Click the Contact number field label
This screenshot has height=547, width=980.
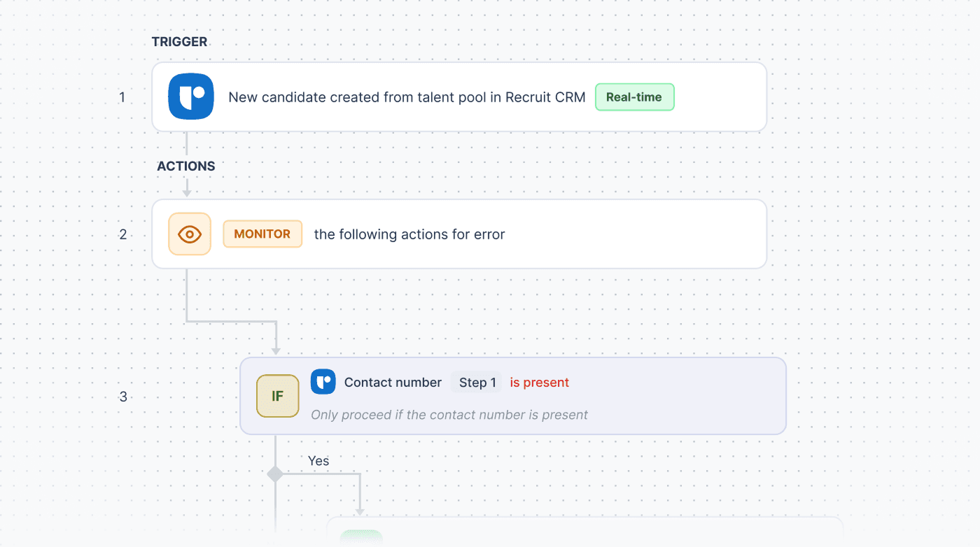tap(393, 383)
